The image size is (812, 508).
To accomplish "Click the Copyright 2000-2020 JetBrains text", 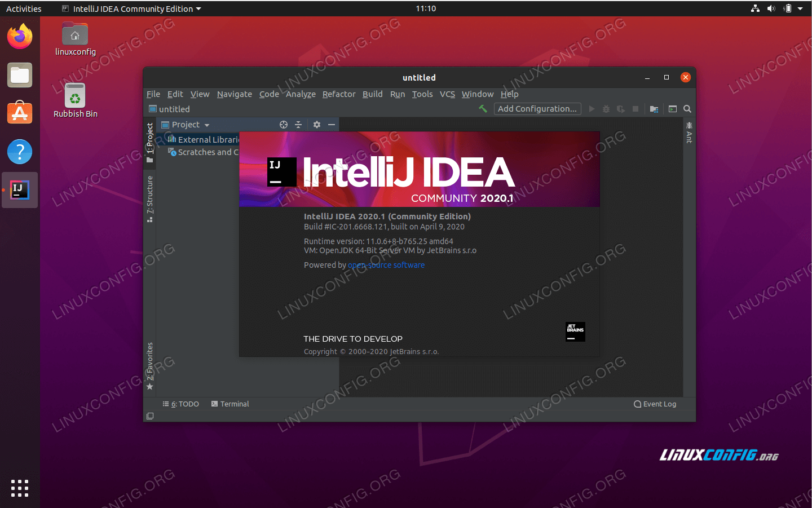I will (371, 352).
